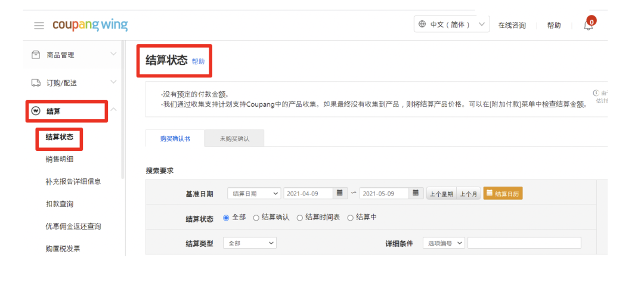Click the 在线咨询 link
This screenshot has width=644, height=291.
(512, 26)
